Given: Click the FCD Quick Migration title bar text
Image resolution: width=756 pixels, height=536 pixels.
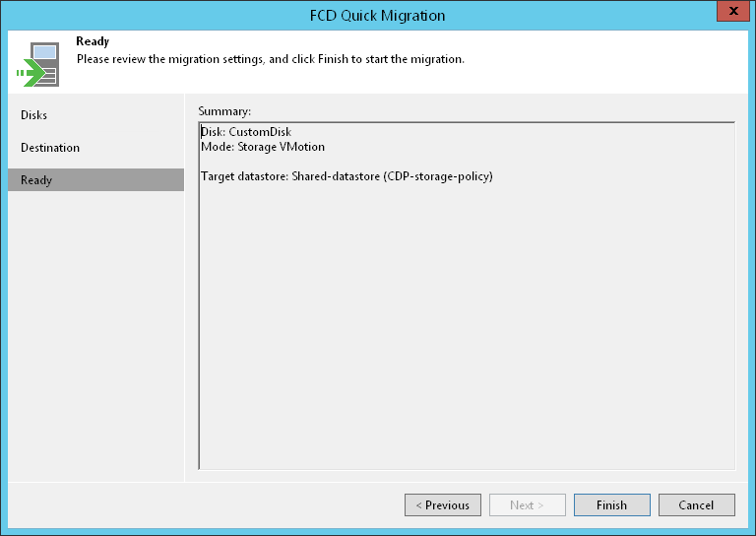Looking at the screenshot, I should (378, 15).
